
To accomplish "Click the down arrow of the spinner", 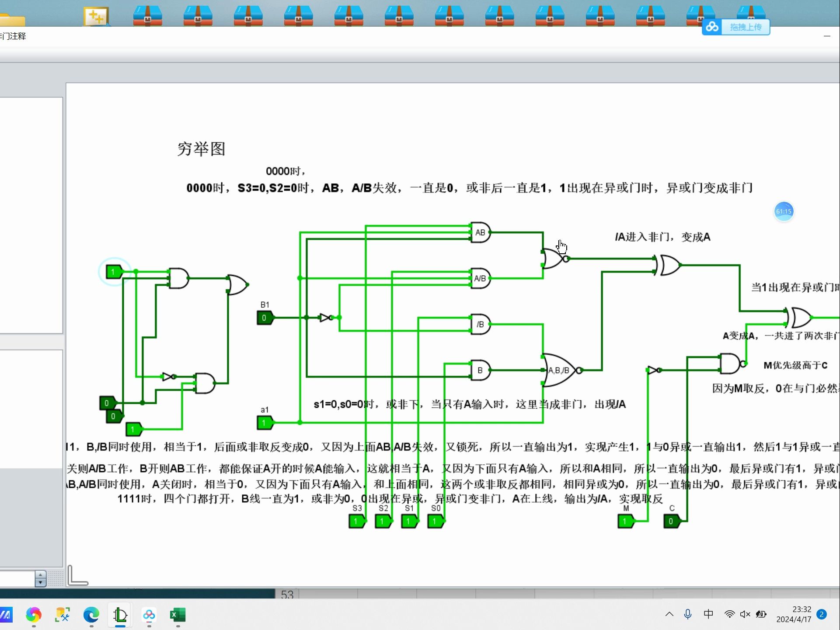I will point(40,582).
